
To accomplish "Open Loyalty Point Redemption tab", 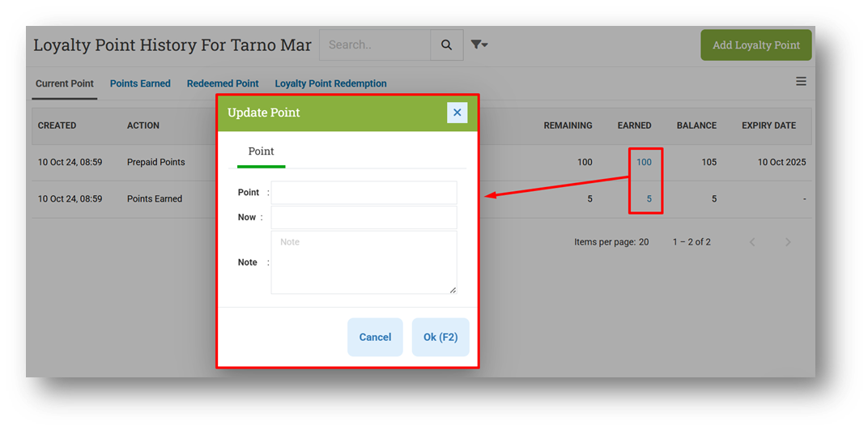I will [330, 83].
